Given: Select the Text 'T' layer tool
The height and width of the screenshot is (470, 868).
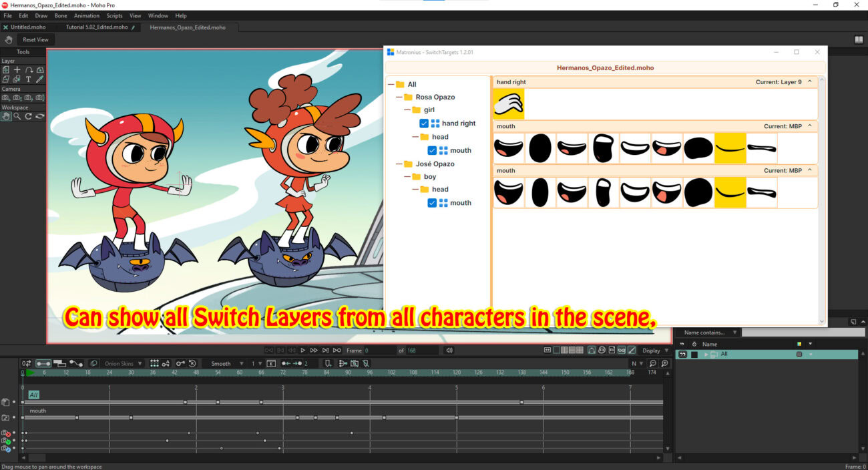Looking at the screenshot, I should pos(29,79).
